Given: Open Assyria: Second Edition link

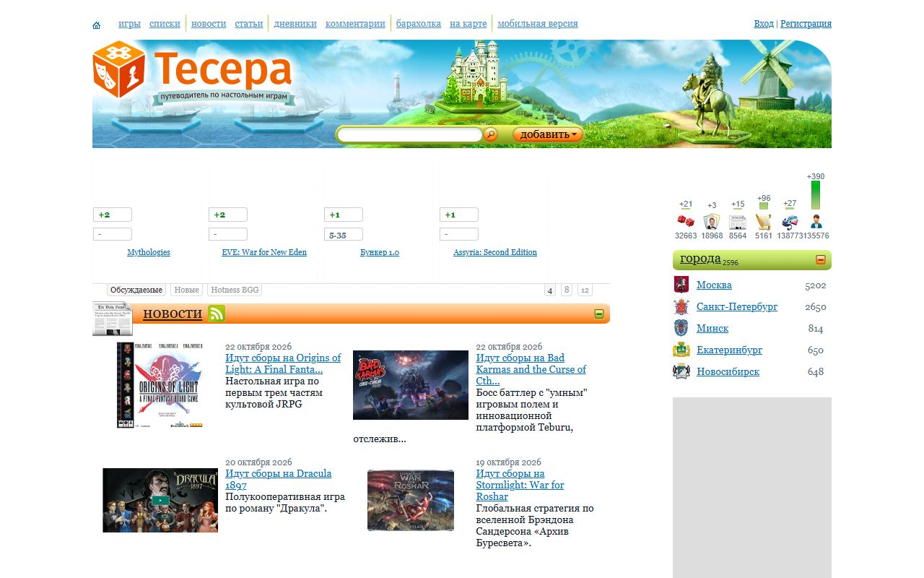Looking at the screenshot, I should (495, 252).
